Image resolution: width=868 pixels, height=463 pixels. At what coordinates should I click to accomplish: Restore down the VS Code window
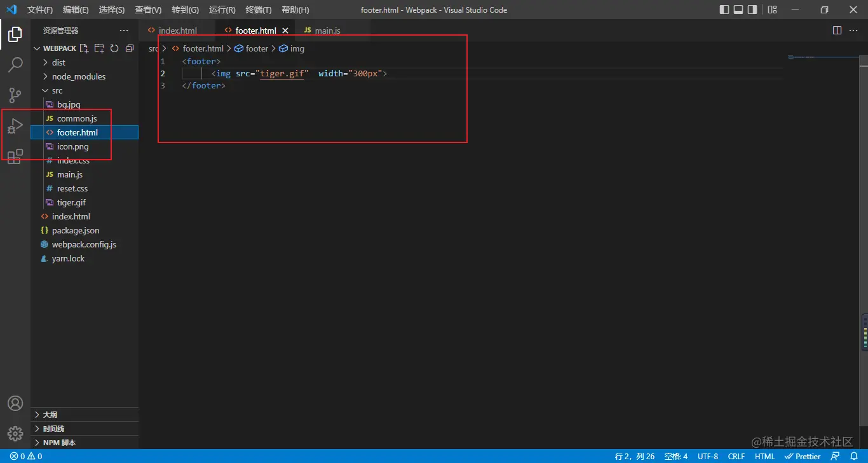point(825,10)
